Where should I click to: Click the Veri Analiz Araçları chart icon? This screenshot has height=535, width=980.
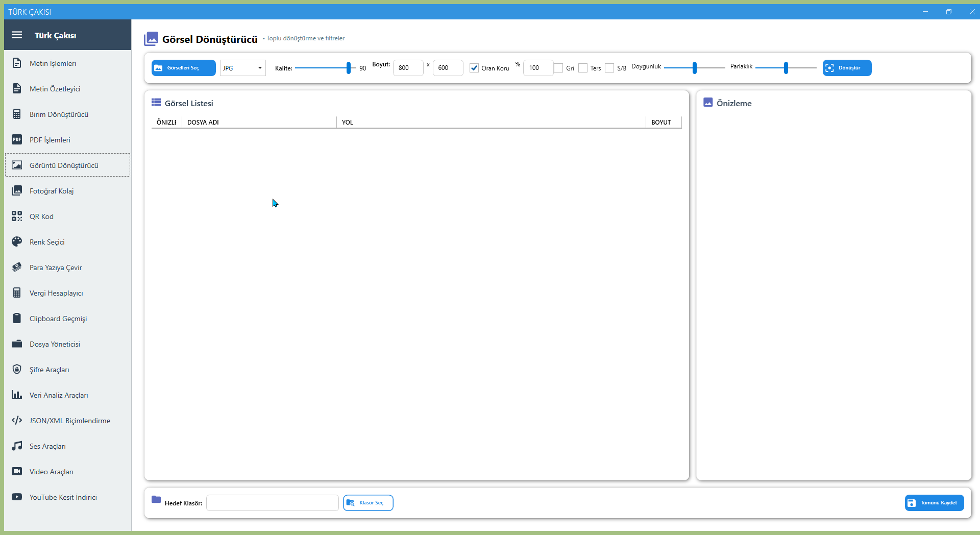[x=17, y=395]
